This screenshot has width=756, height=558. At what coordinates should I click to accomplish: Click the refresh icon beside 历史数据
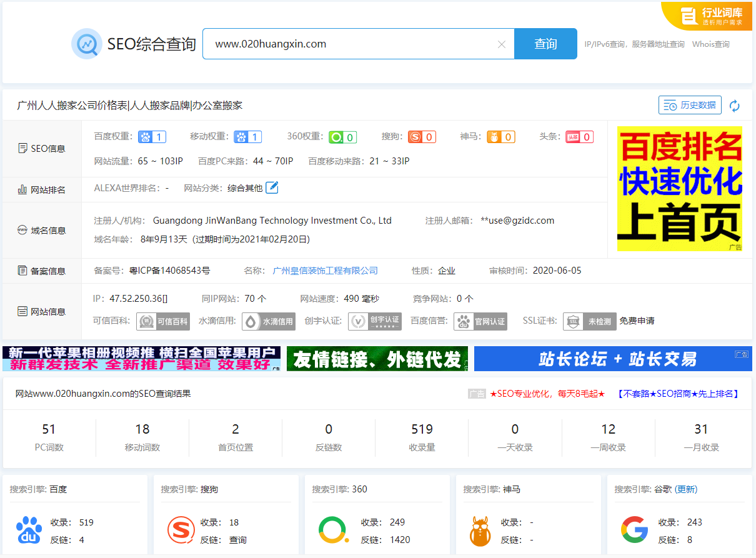tap(734, 105)
